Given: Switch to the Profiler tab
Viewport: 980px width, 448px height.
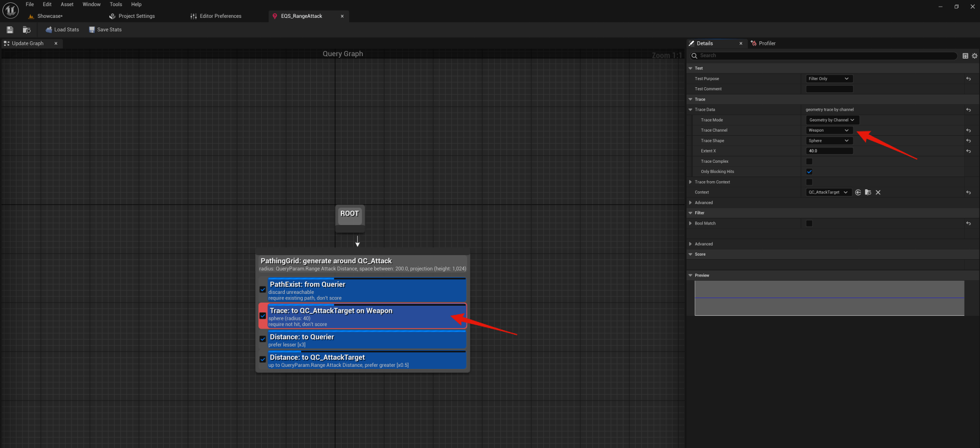Looking at the screenshot, I should click(766, 43).
